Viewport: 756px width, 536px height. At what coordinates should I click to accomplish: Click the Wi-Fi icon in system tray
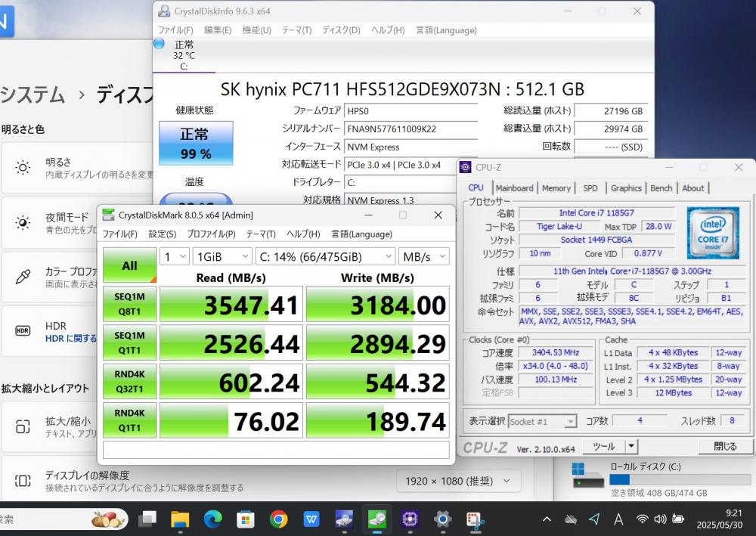[x=642, y=519]
